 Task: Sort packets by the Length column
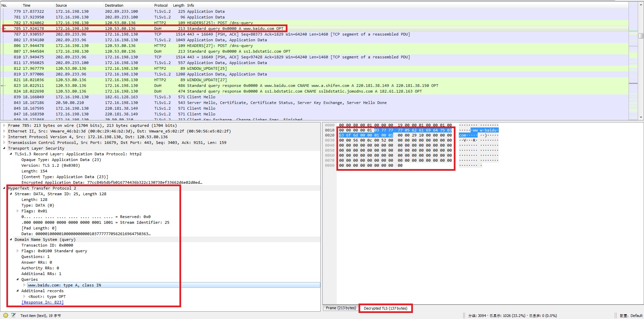coord(179,5)
